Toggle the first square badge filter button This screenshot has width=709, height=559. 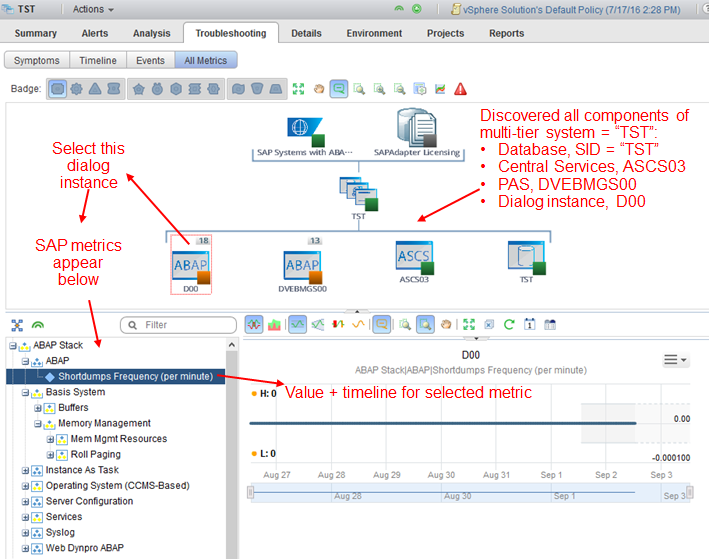pos(58,89)
